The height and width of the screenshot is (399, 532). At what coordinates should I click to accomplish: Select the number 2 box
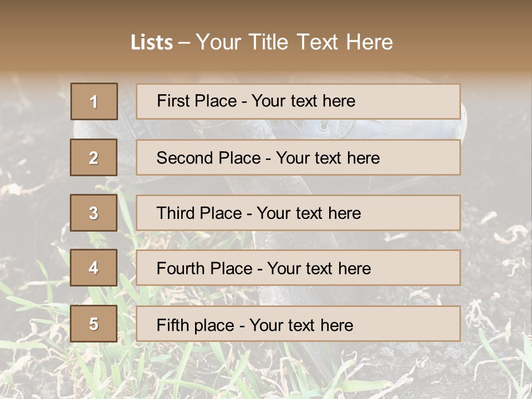94,158
